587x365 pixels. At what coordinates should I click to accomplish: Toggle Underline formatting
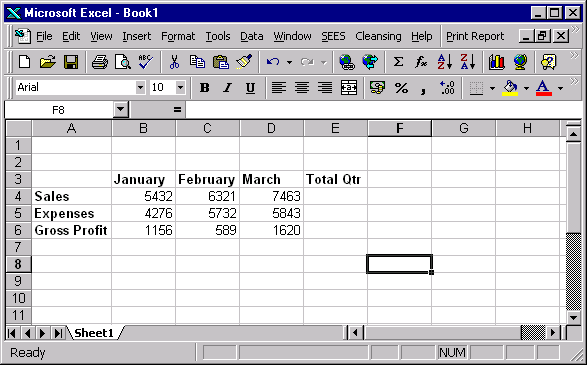click(250, 88)
